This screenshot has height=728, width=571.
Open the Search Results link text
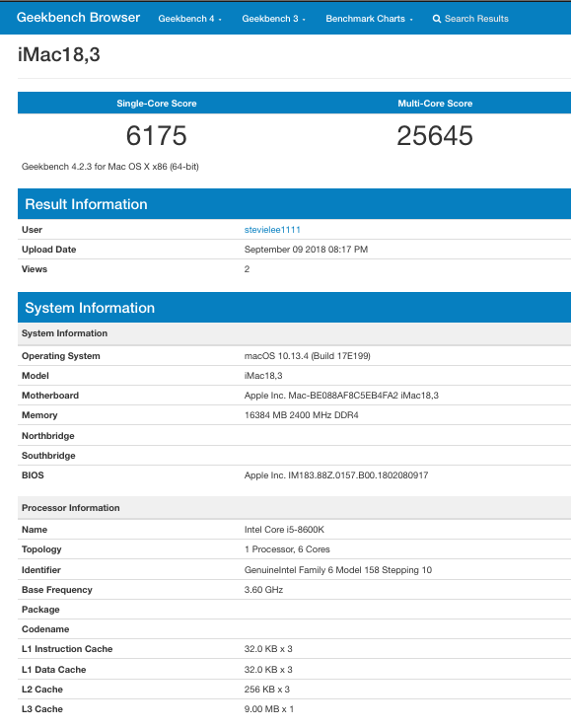click(x=476, y=19)
